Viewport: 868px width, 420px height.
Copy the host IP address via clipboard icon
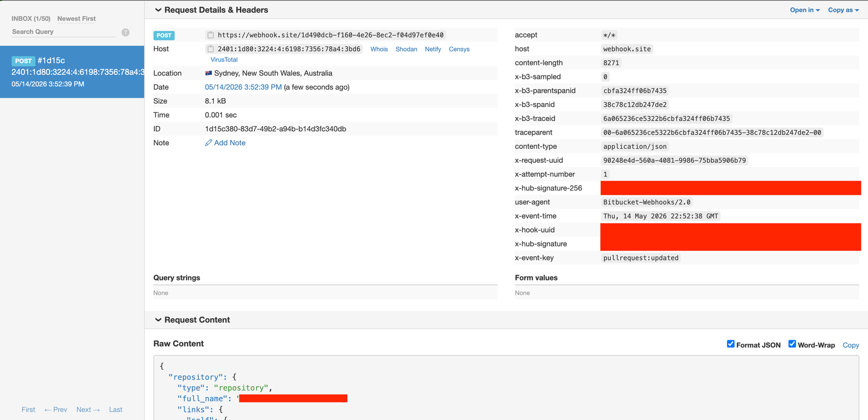(210, 49)
